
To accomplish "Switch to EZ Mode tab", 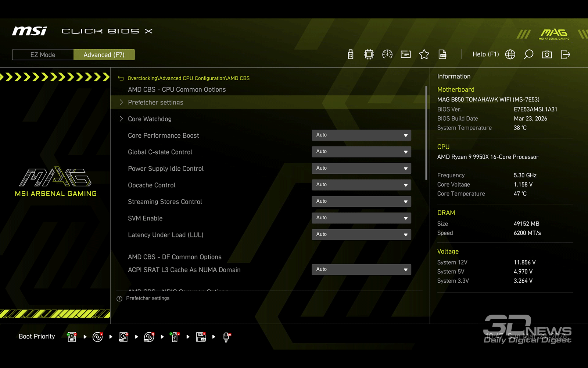I will coord(43,55).
